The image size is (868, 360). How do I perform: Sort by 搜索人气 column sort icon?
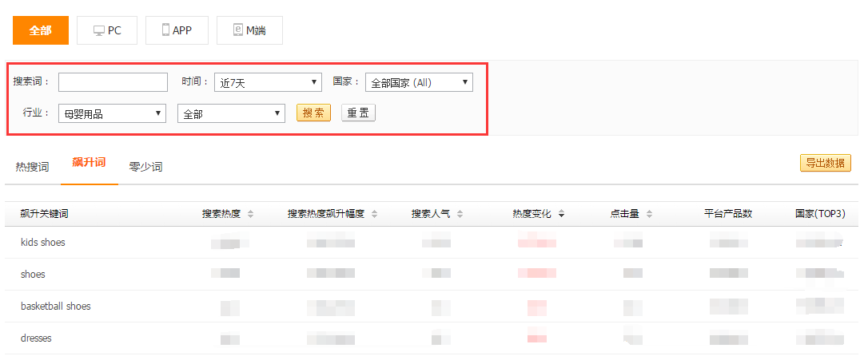[460, 214]
